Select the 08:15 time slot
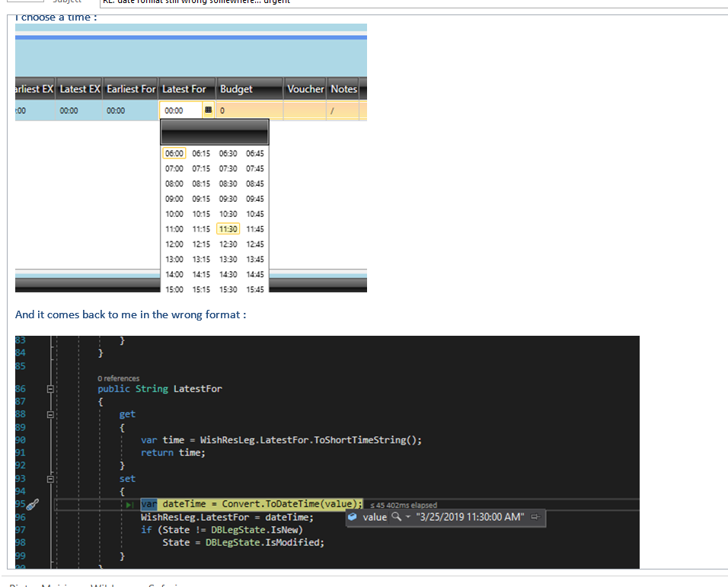 coord(201,183)
